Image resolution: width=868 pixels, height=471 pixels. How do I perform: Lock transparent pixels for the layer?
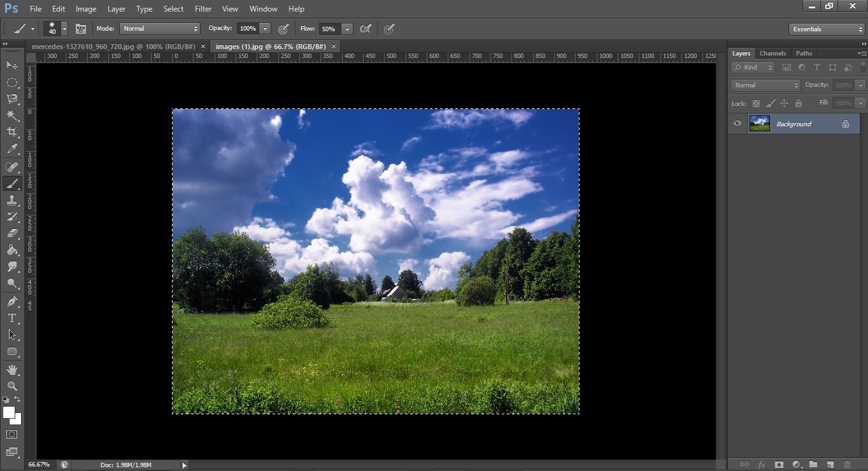point(756,103)
